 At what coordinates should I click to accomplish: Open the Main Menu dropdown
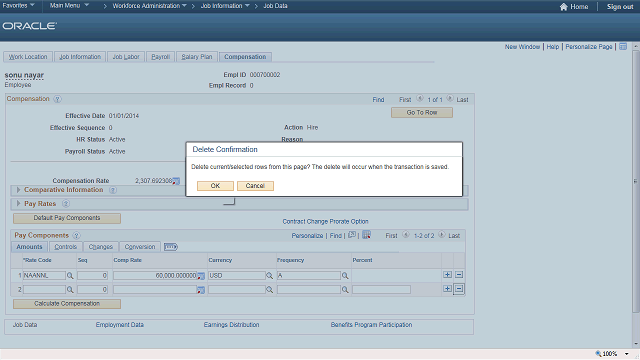[x=69, y=6]
